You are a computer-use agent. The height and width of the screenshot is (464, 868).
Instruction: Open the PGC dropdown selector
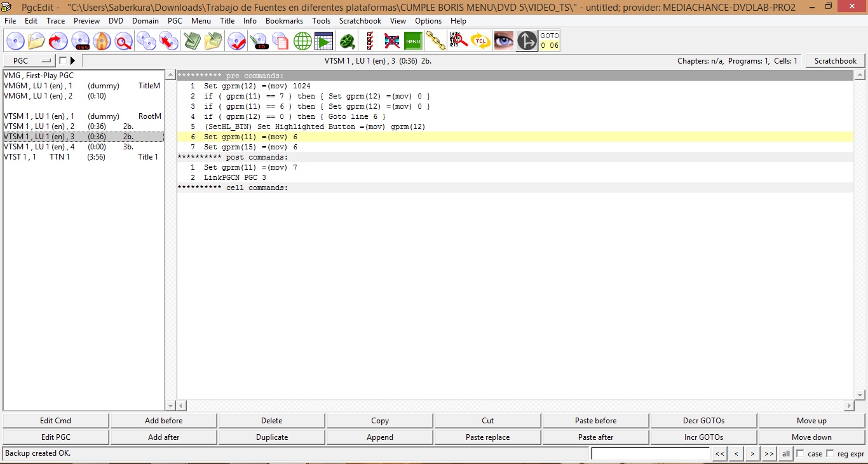tap(29, 61)
